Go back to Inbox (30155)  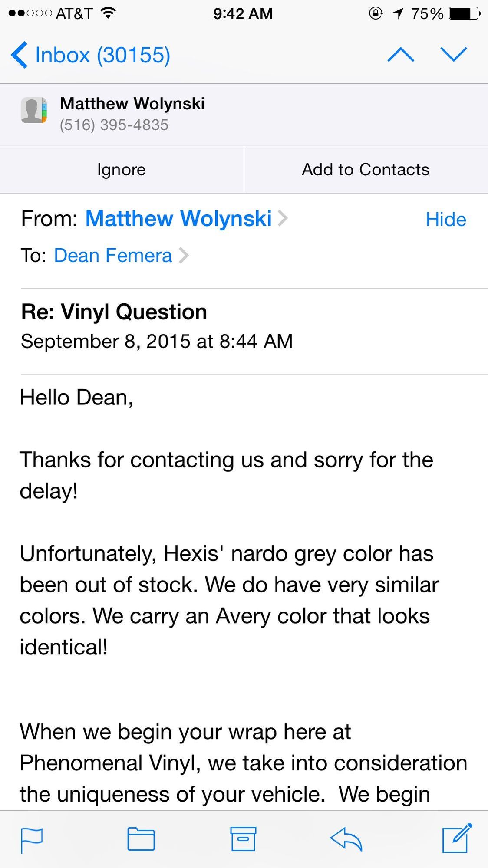(90, 55)
